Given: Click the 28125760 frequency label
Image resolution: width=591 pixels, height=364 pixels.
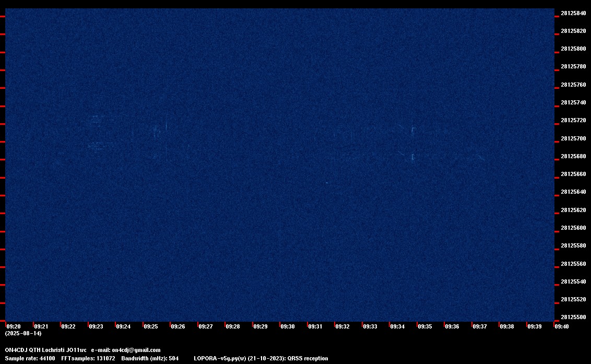Looking at the screenshot, I should [573, 85].
